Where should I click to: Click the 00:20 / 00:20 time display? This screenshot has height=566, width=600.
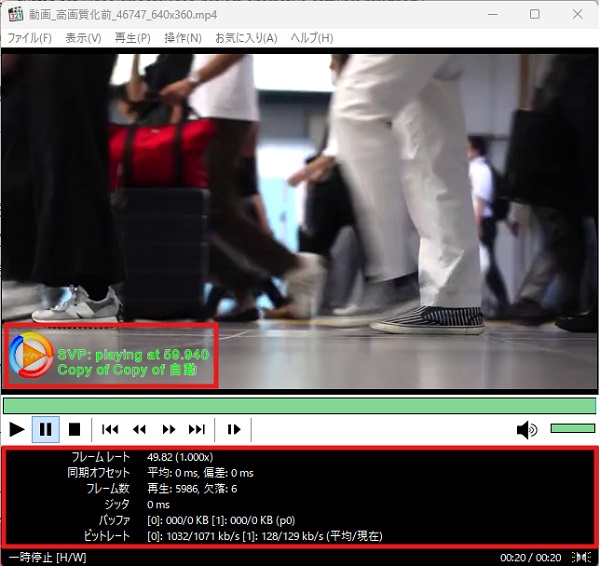tap(533, 557)
